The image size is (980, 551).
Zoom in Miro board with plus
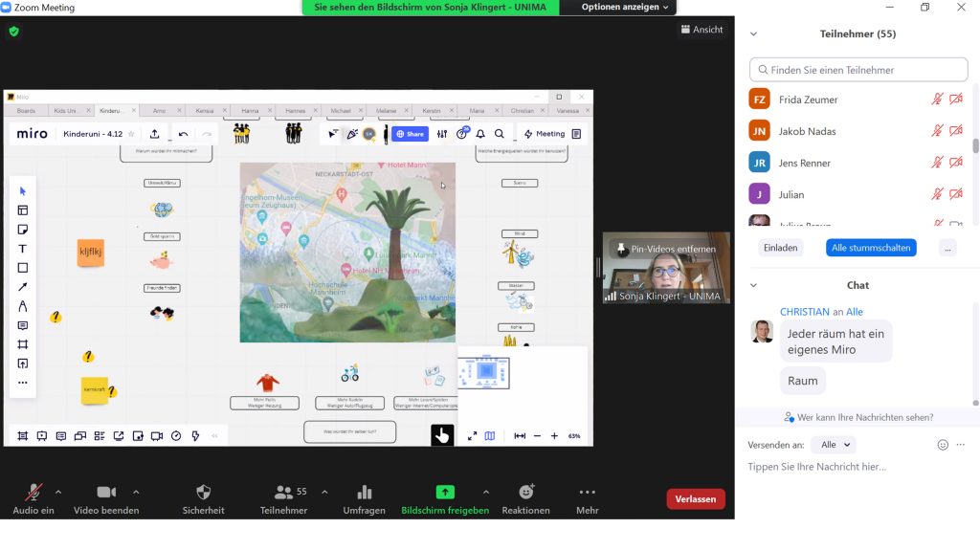(554, 436)
